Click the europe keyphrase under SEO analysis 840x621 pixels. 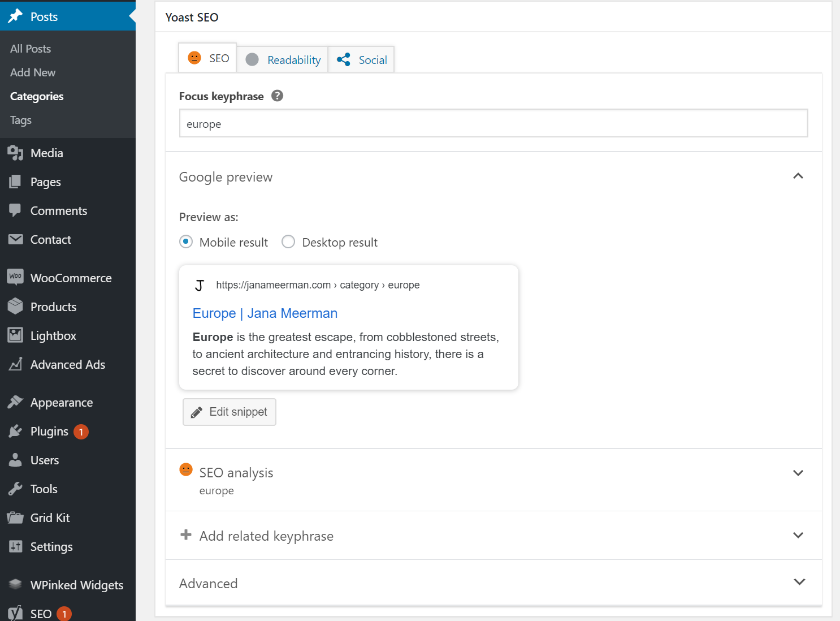217,491
